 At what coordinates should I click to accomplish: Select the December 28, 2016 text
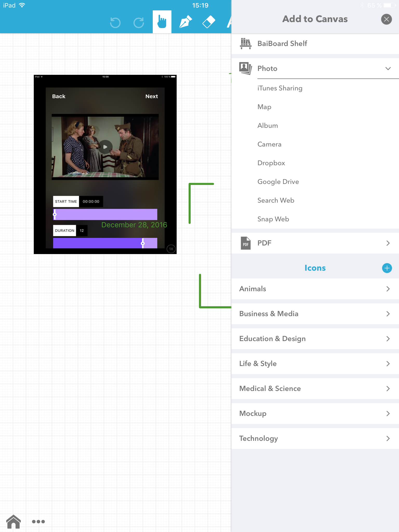(134, 225)
